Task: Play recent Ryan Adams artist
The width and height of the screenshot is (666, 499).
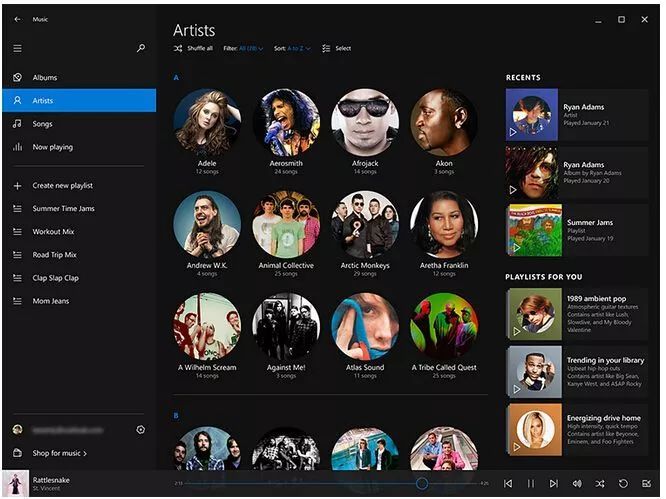Action: 513,133
